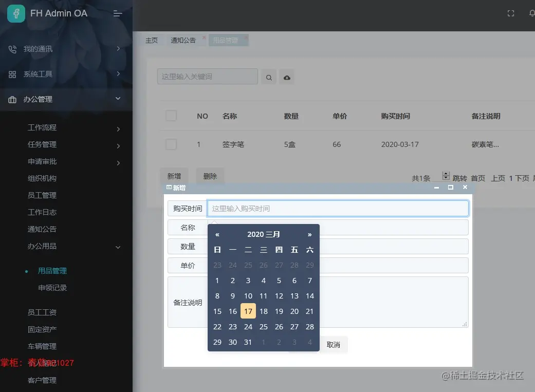Open 工作日志 in sidebar

(x=42, y=212)
